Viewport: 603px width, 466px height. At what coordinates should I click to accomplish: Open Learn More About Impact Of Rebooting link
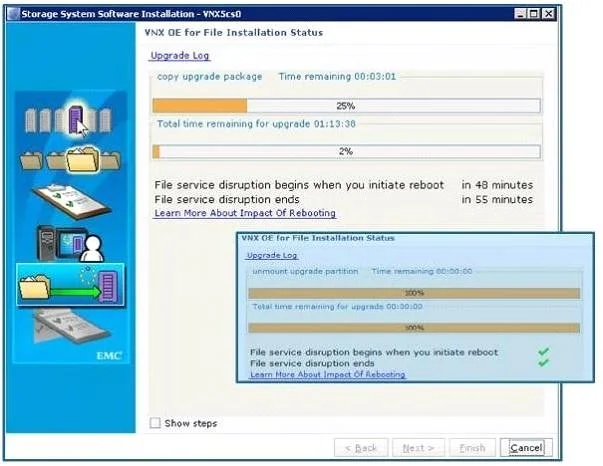click(245, 213)
